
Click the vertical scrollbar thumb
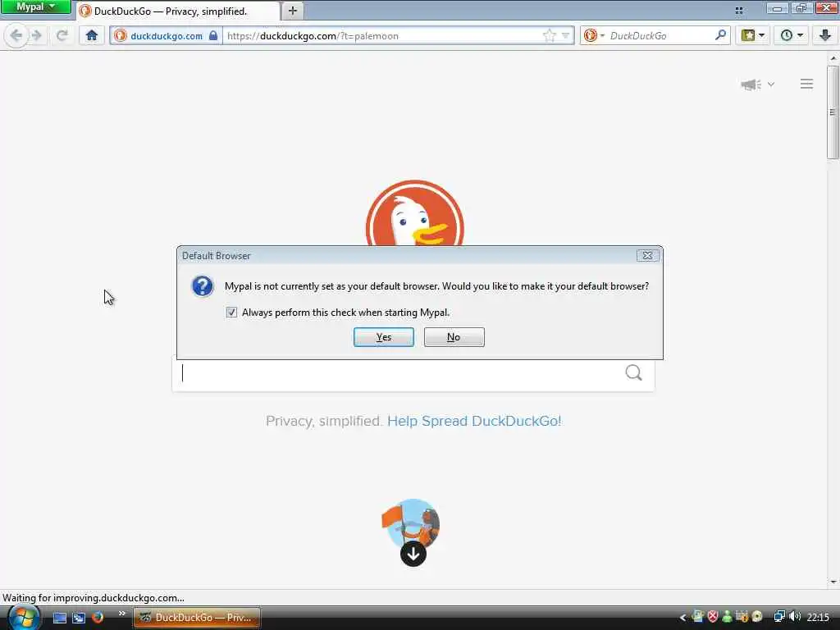(x=833, y=112)
